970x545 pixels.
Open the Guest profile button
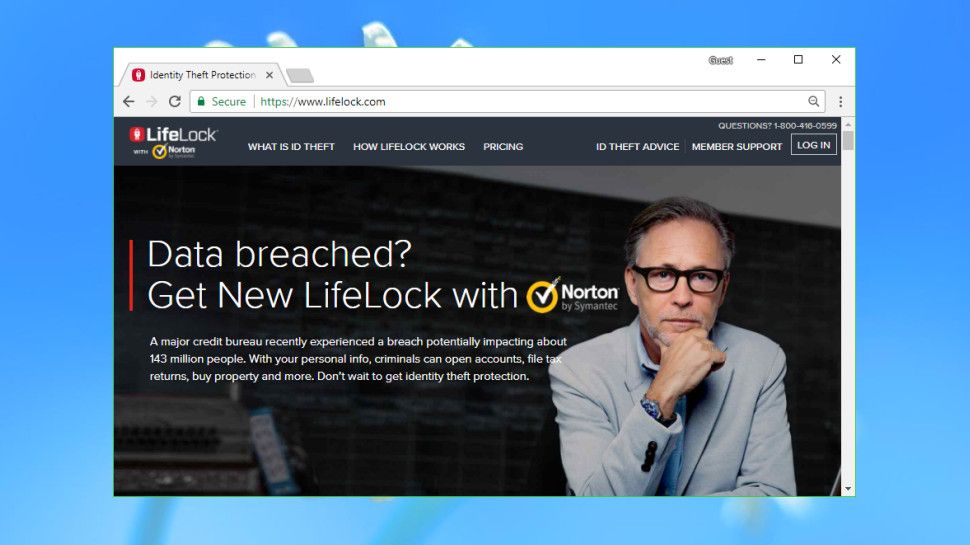(721, 60)
